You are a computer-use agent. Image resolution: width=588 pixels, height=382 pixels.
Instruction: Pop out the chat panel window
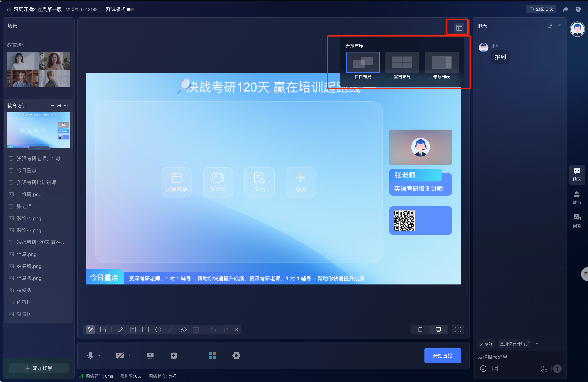point(549,26)
